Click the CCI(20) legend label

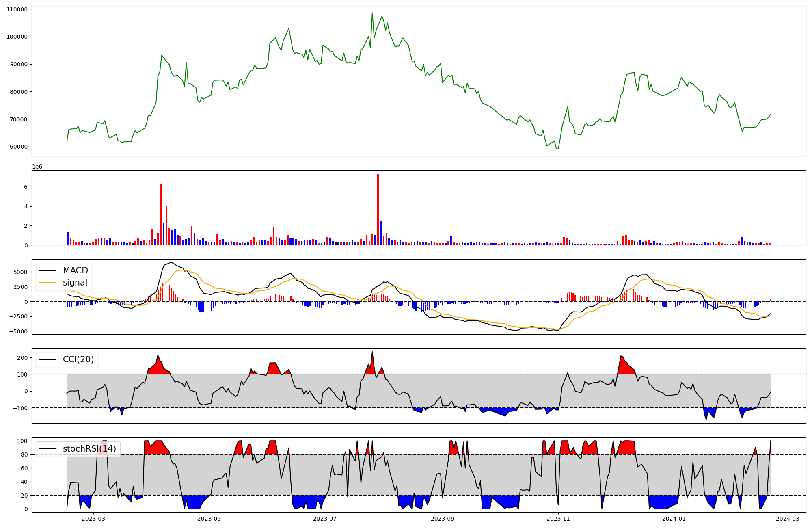tap(78, 359)
